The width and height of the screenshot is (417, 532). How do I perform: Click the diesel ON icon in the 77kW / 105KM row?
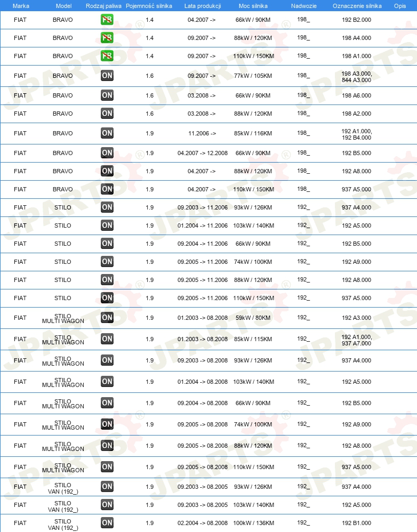[107, 76]
